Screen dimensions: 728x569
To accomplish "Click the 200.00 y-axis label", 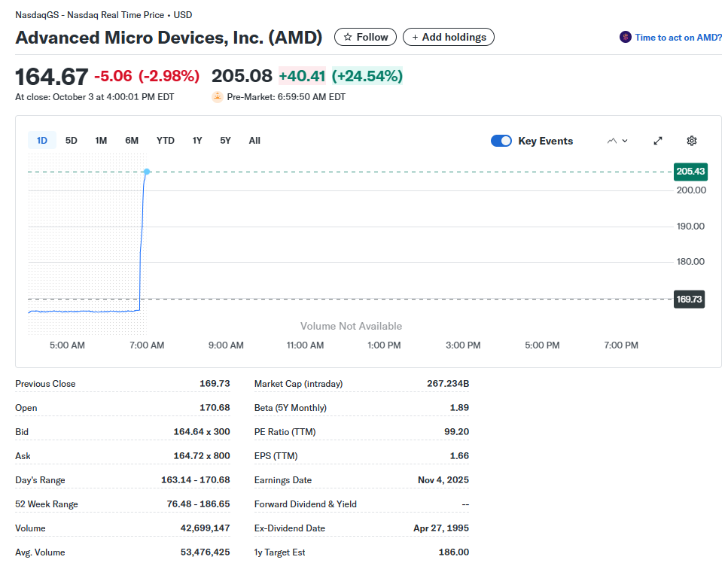I will click(691, 190).
